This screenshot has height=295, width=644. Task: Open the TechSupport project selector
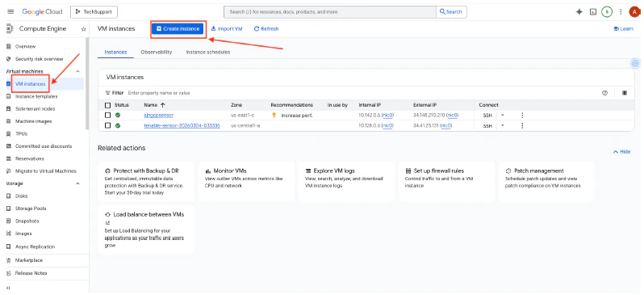pos(94,12)
